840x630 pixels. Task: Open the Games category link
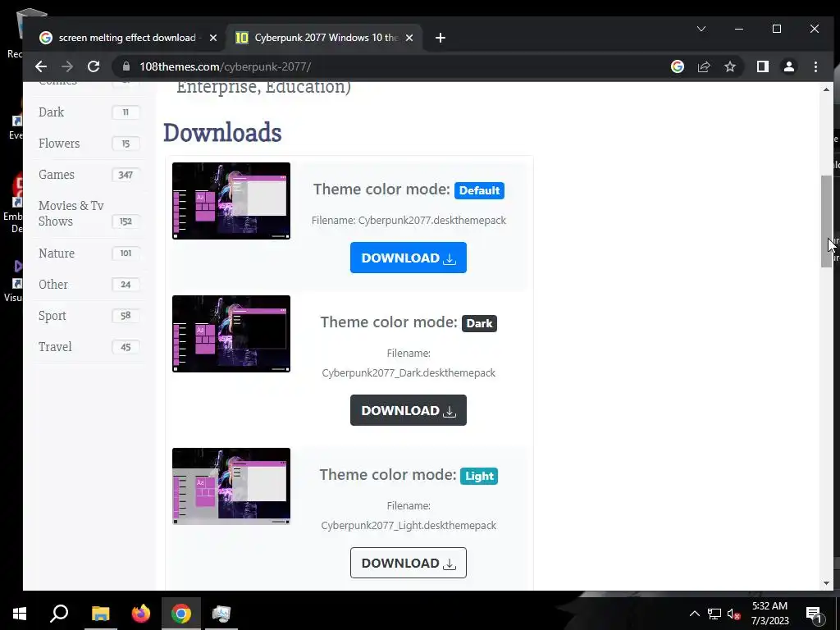coord(57,175)
